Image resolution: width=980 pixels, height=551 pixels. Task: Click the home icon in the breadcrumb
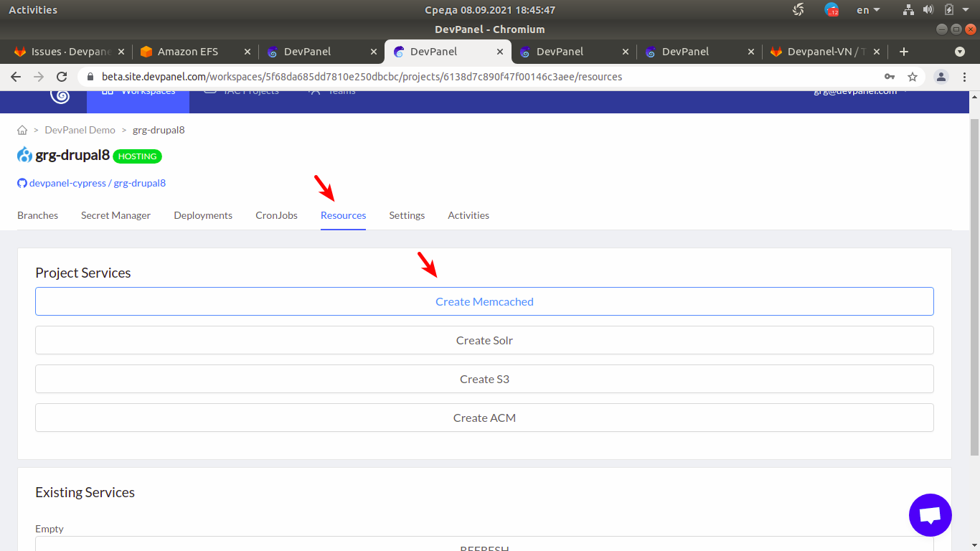click(x=21, y=130)
